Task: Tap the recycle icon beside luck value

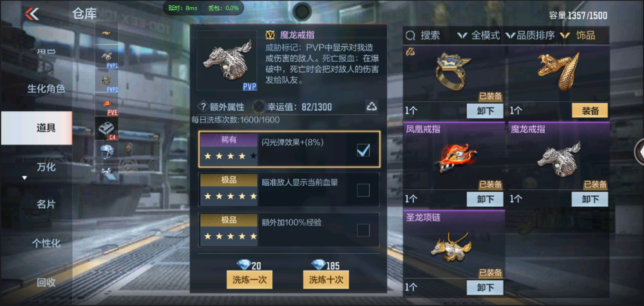Action: [x=372, y=107]
